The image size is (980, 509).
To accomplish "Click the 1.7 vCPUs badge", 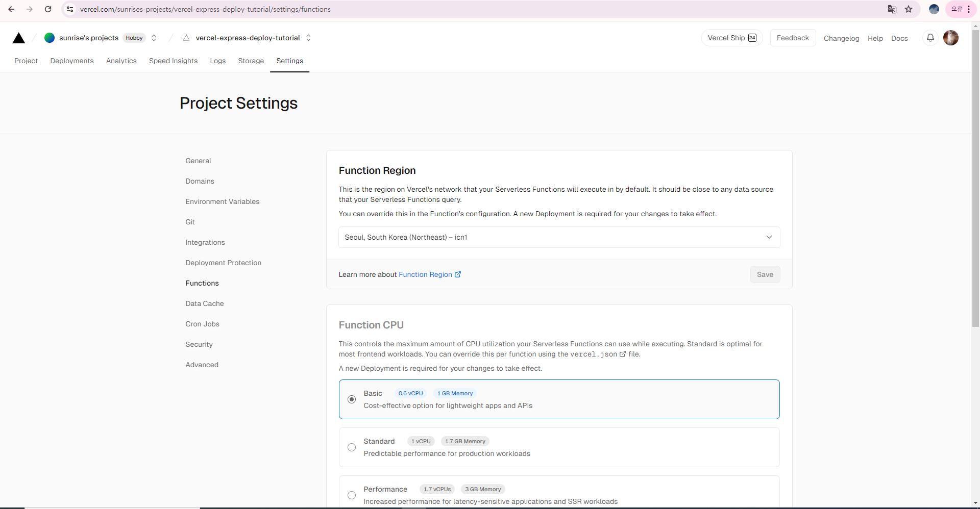I will (x=437, y=489).
